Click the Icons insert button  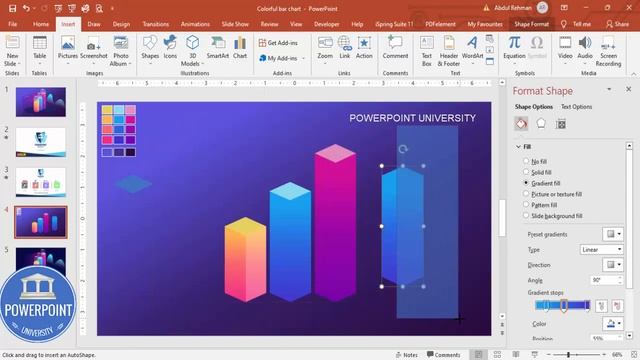[170, 48]
